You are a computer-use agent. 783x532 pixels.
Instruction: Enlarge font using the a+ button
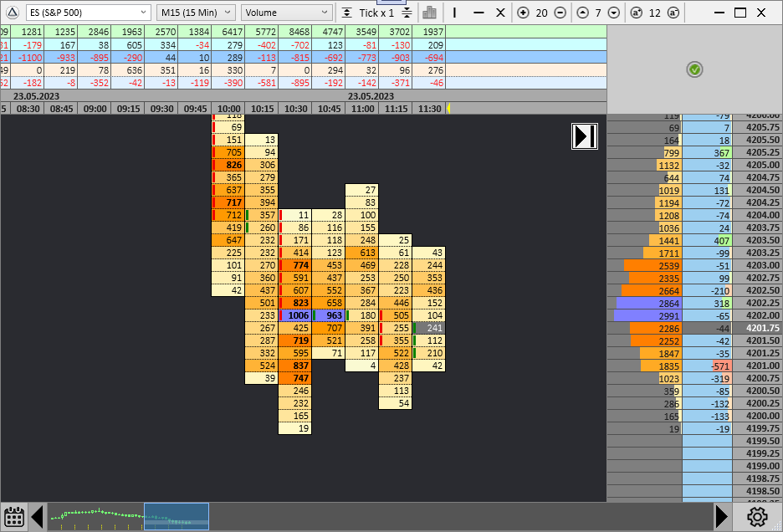637,13
